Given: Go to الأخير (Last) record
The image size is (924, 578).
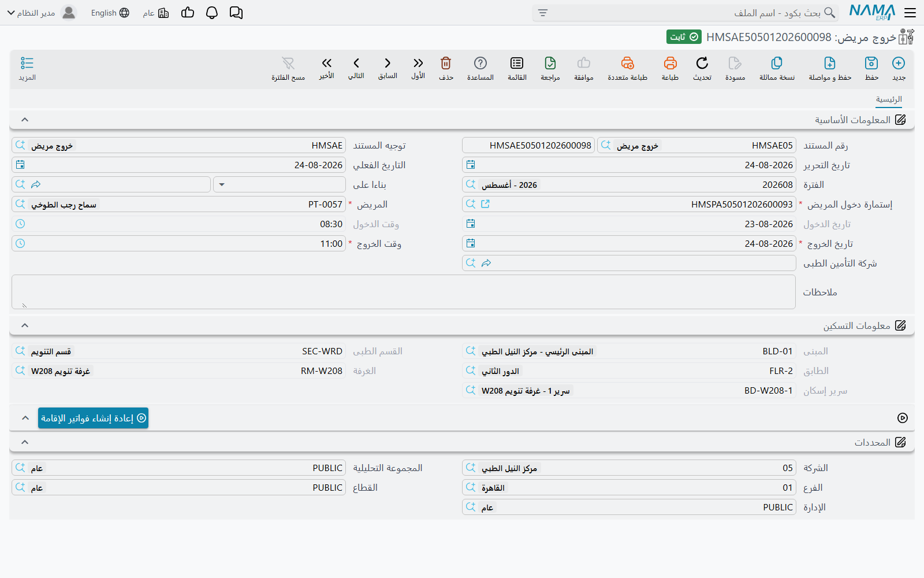Looking at the screenshot, I should pyautogui.click(x=327, y=63).
